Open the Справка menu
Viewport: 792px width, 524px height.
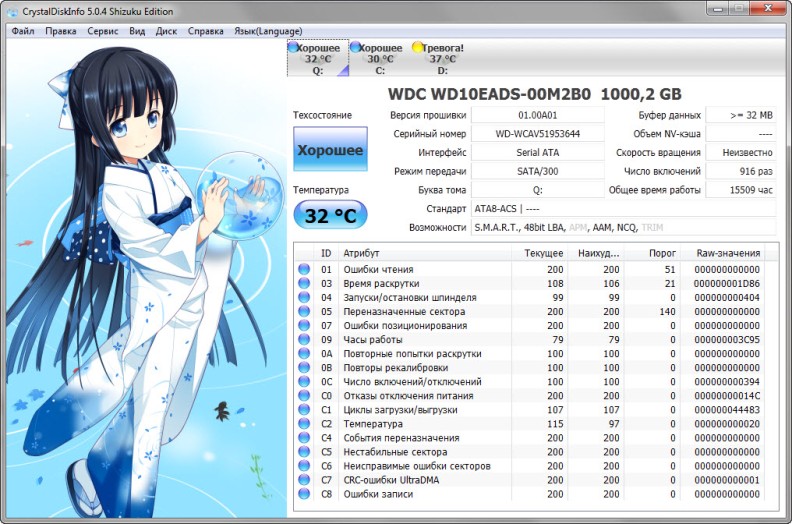tap(206, 31)
